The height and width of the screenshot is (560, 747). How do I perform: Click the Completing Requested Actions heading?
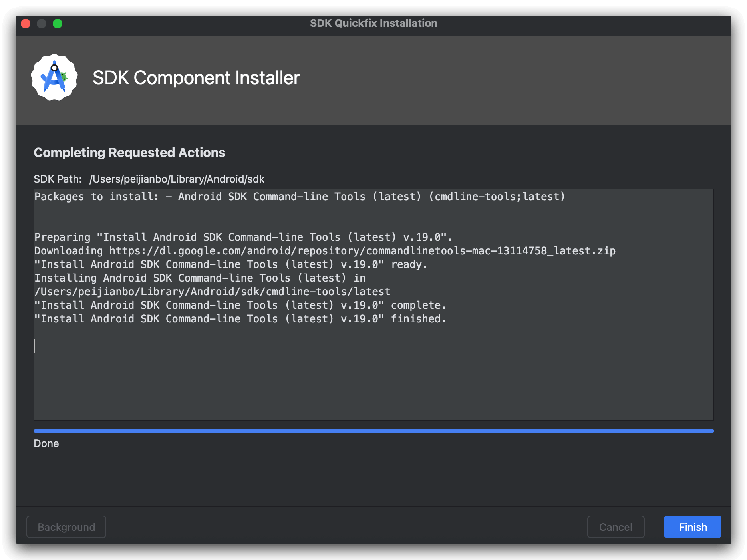pyautogui.click(x=129, y=153)
